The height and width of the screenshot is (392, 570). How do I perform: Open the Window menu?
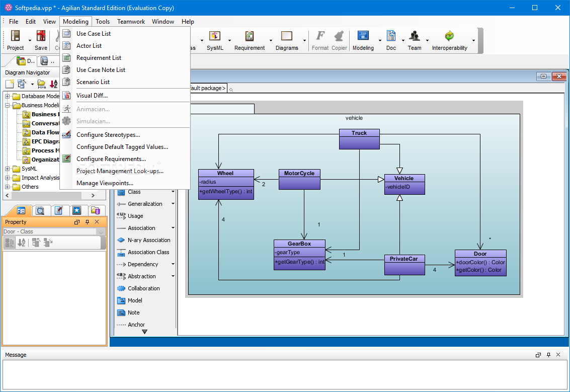pyautogui.click(x=163, y=22)
